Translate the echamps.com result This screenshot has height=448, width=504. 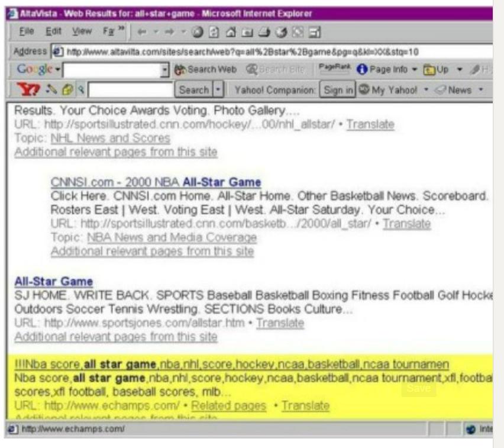coord(306,405)
